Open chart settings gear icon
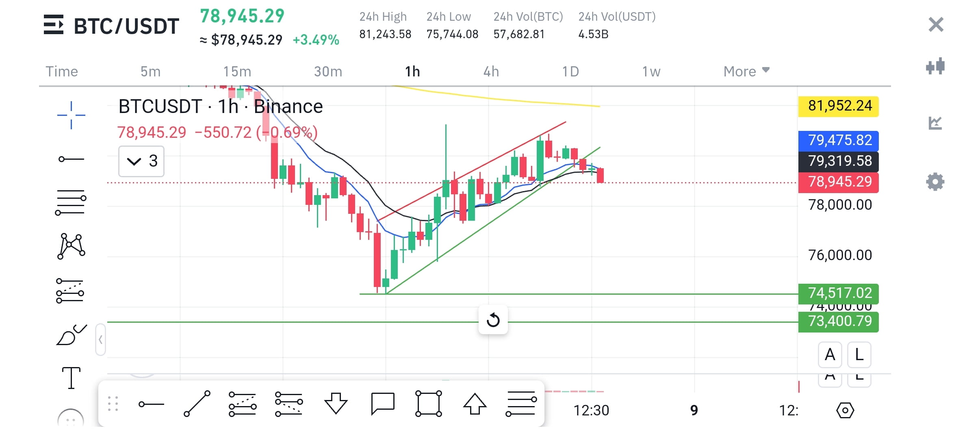Viewport: 980px width, 439px height. click(x=935, y=182)
